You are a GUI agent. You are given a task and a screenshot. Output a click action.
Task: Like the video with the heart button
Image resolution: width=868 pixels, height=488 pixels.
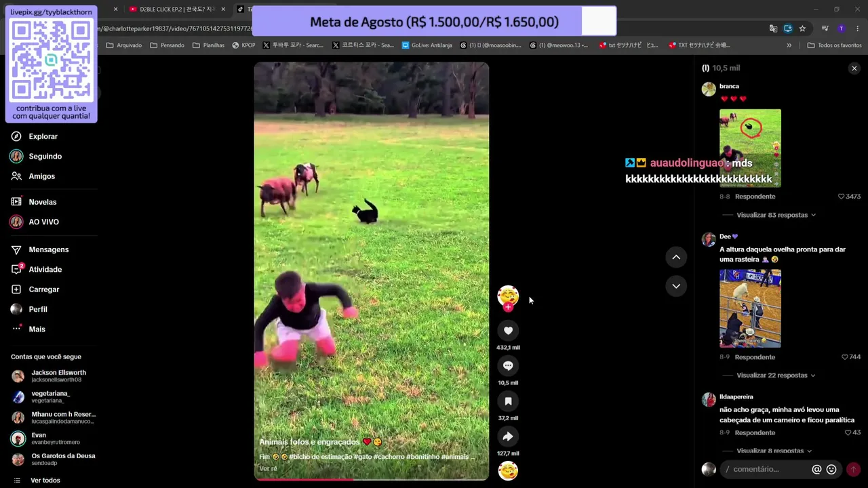click(508, 330)
